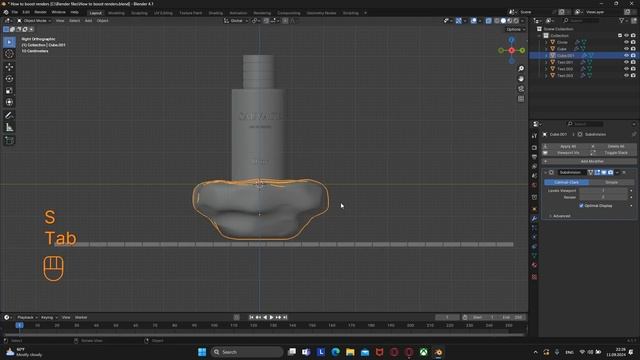
Task: Open the Render menu
Action: [x=40, y=12]
